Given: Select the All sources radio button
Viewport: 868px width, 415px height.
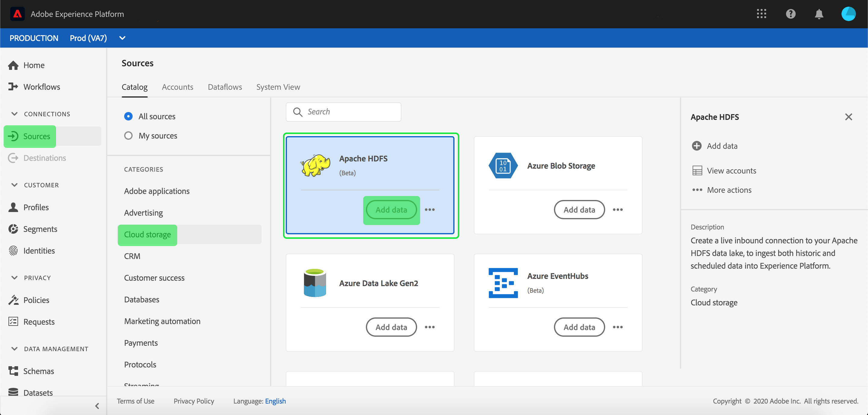Looking at the screenshot, I should point(128,116).
